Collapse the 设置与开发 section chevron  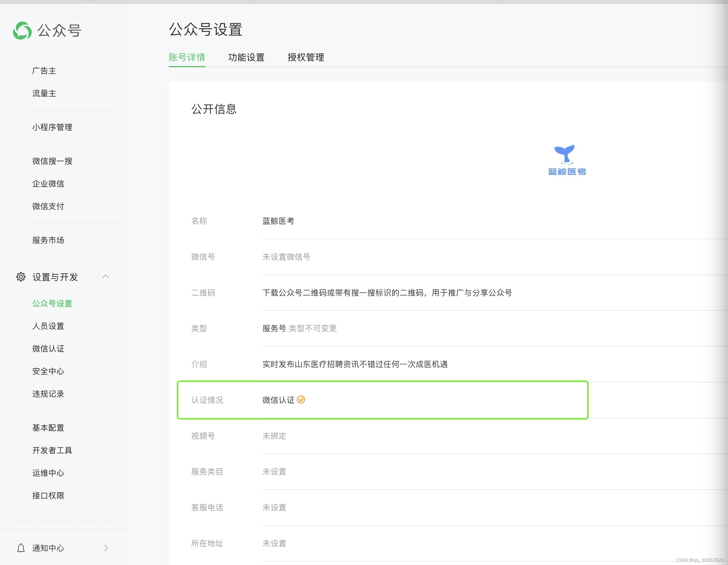coord(106,277)
